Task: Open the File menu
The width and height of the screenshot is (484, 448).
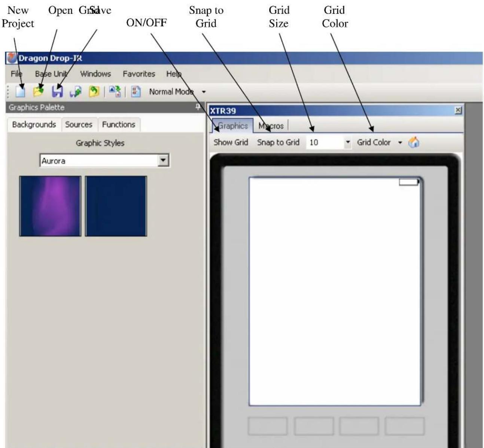Action: point(16,74)
